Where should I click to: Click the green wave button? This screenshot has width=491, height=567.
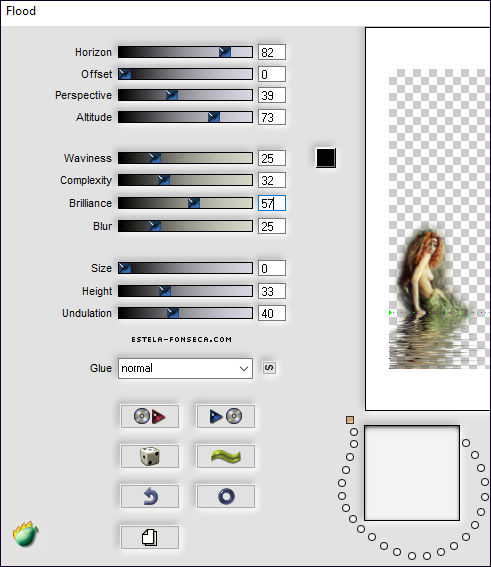pyautogui.click(x=225, y=456)
